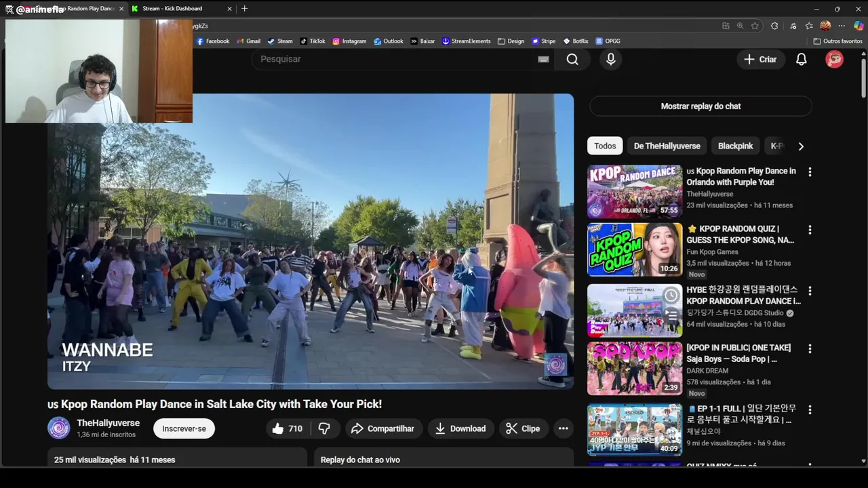The width and height of the screenshot is (868, 488).
Task: Open TheHallyuverse channel avatar
Action: [x=59, y=428]
